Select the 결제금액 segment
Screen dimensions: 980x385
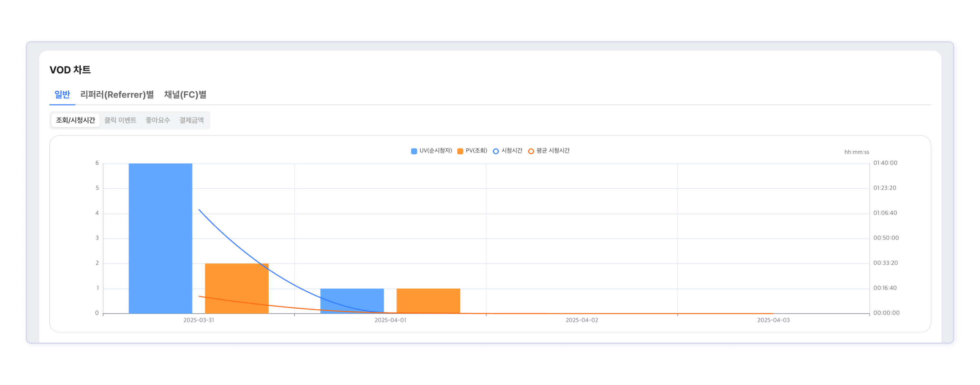(191, 120)
